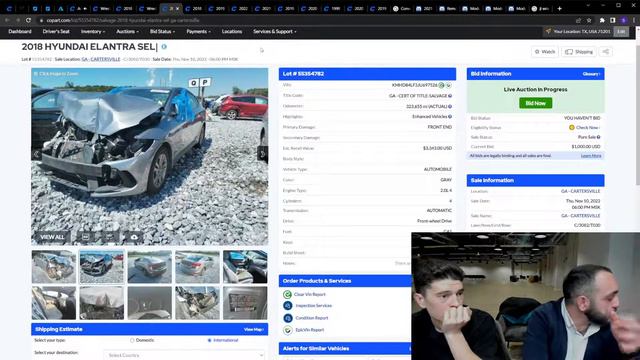The image size is (640, 360).
Task: Open Driver's Seat menu item
Action: tap(56, 31)
